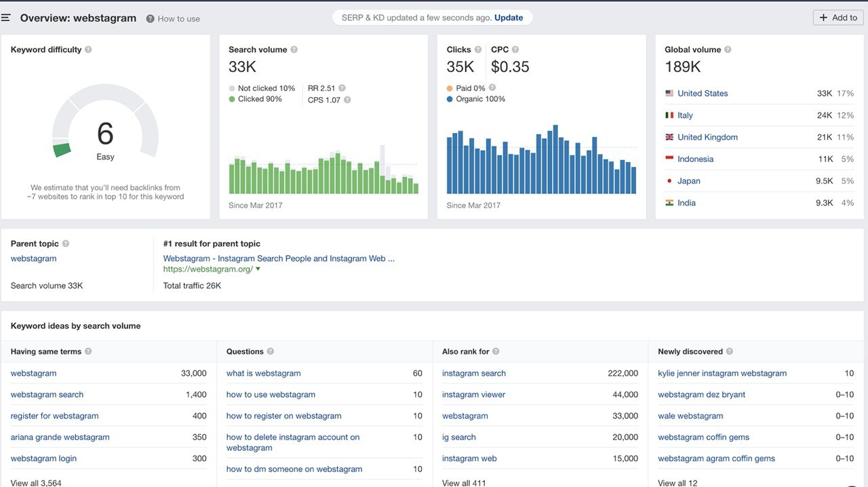Click help icon next to Newly discovered
The width and height of the screenshot is (868, 487).
click(x=730, y=351)
